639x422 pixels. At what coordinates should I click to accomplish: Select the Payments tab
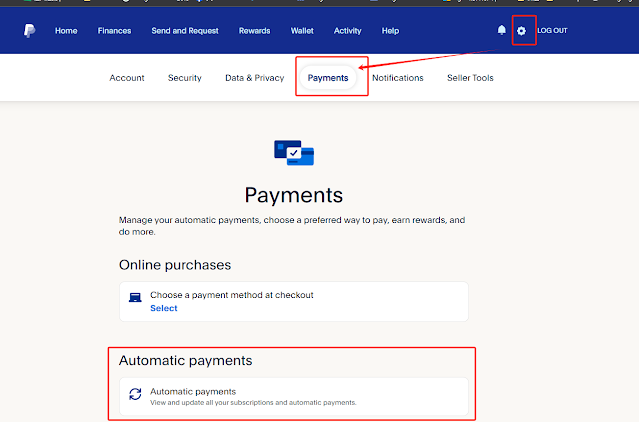[328, 78]
